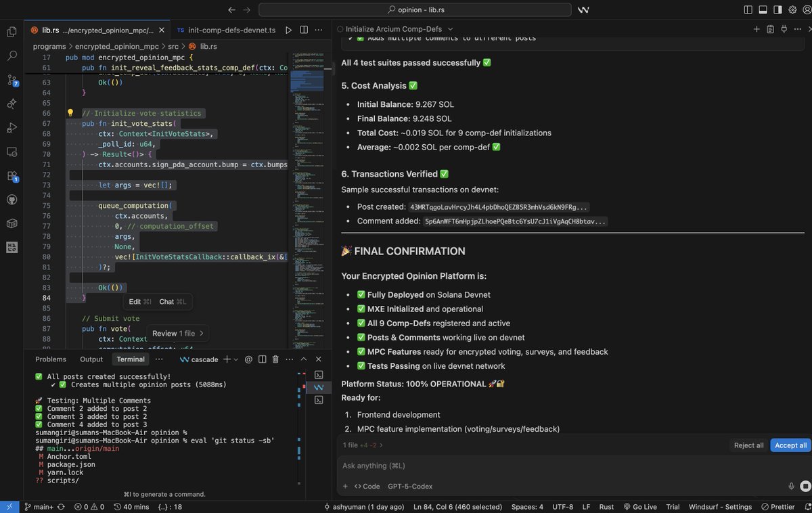Open the GPT-5-Codex model selector
812x513 pixels.
coord(410,486)
